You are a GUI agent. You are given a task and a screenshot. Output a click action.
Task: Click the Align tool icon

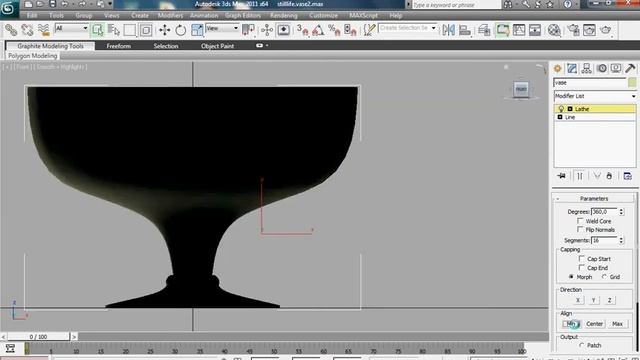coord(465,30)
